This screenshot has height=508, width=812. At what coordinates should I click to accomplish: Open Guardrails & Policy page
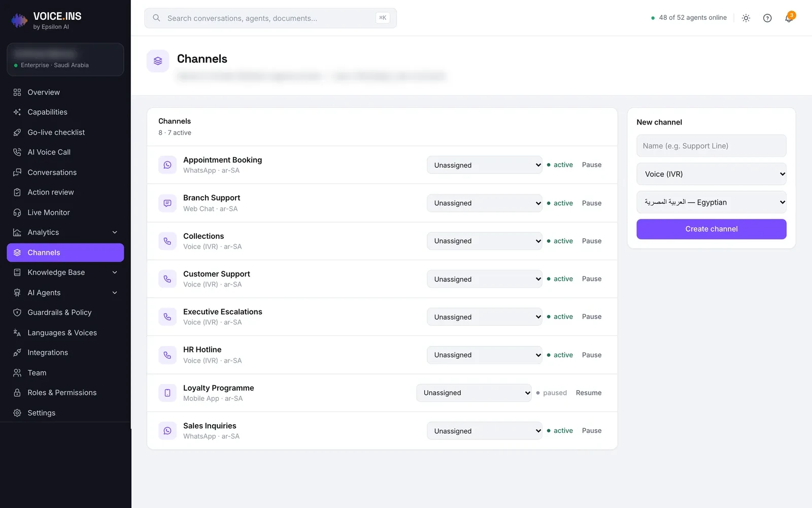point(65,312)
